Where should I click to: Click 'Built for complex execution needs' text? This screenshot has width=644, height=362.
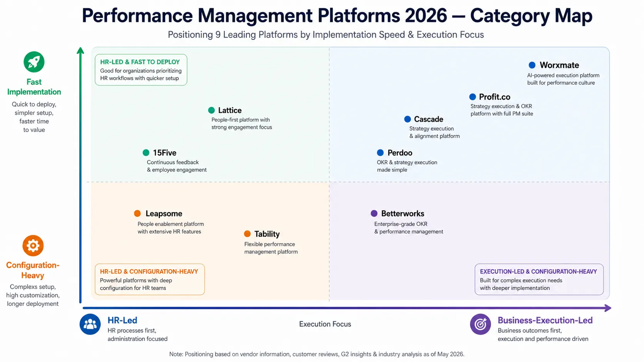521,280
